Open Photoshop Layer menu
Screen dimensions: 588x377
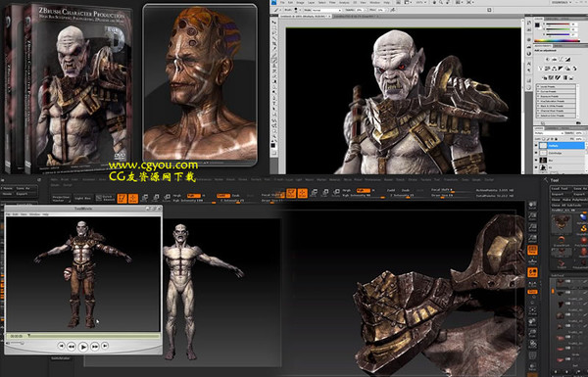tap(312, 3)
